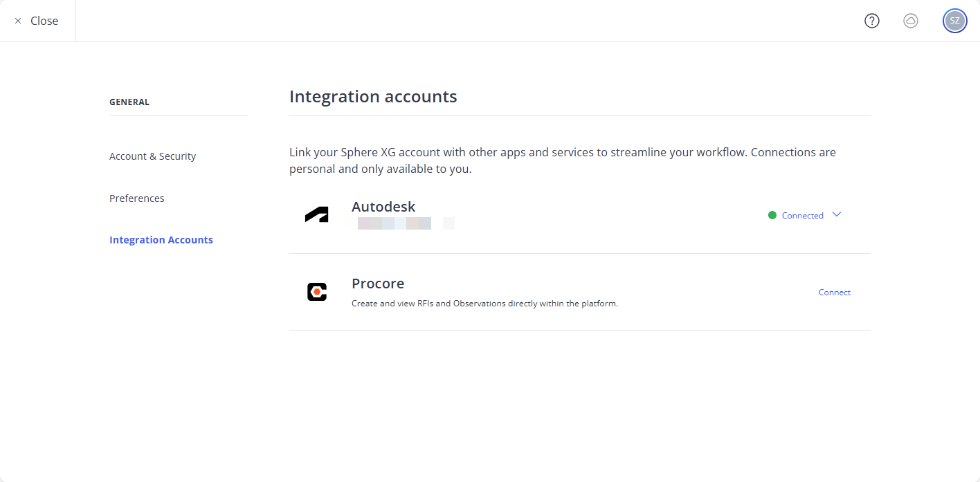980x482 pixels.
Task: Click the Integration accounts page heading
Action: [373, 96]
